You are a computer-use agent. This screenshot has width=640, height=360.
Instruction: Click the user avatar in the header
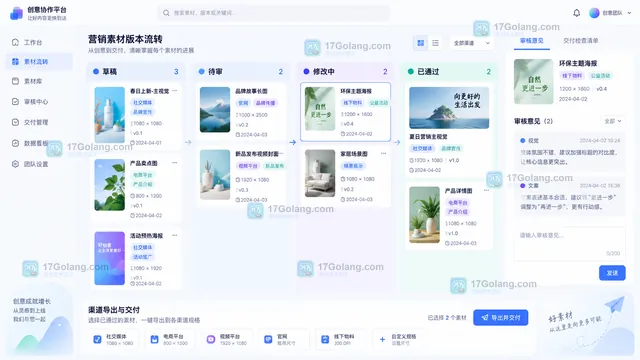[594, 13]
